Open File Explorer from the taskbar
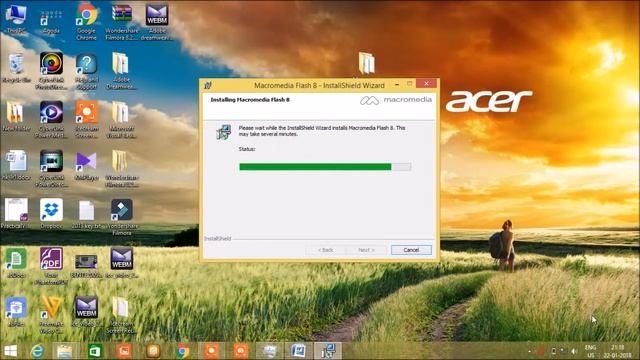 pos(64,351)
